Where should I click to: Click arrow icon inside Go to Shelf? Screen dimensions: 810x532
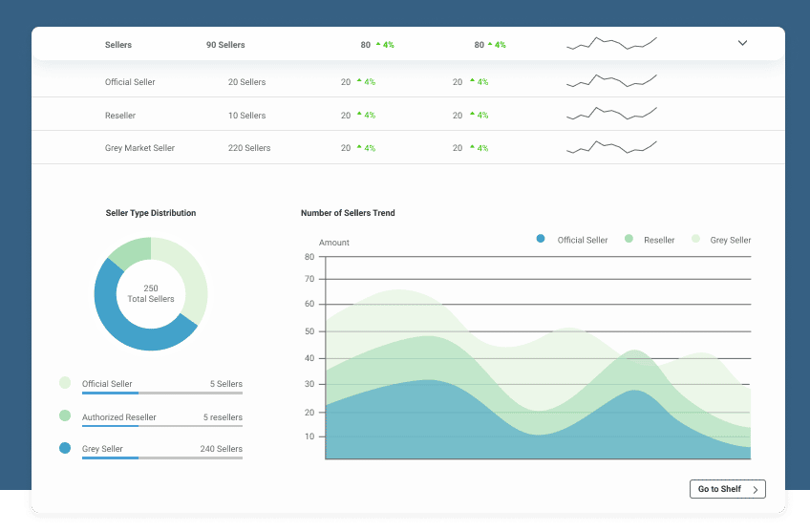(x=756, y=490)
